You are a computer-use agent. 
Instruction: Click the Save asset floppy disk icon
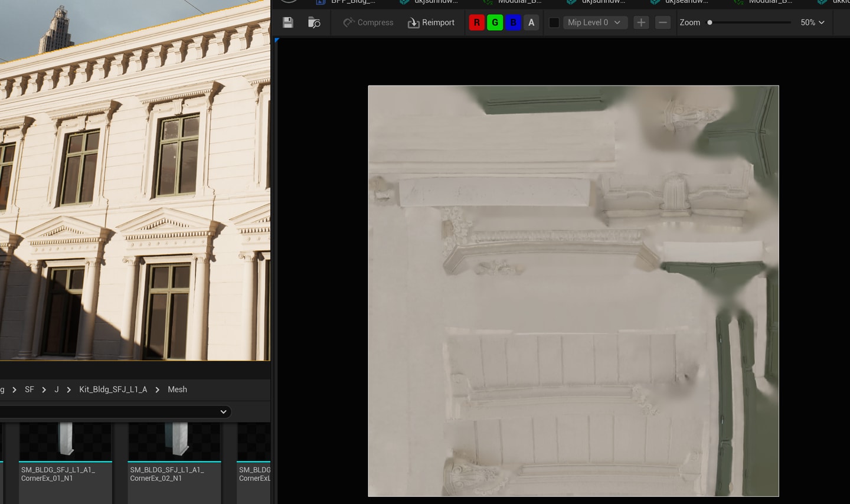click(x=288, y=22)
